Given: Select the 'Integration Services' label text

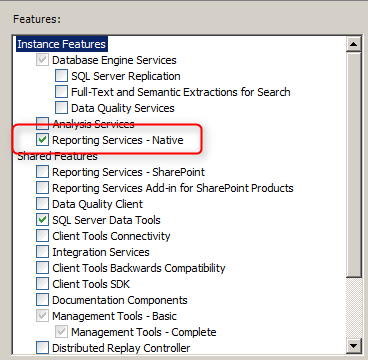Looking at the screenshot, I should (101, 252).
